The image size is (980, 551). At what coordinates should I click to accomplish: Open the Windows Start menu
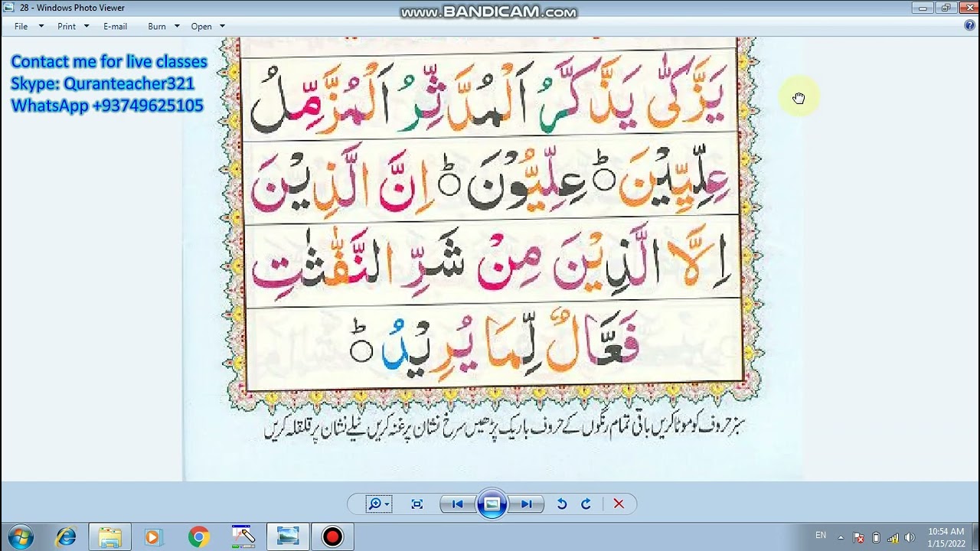[21, 536]
